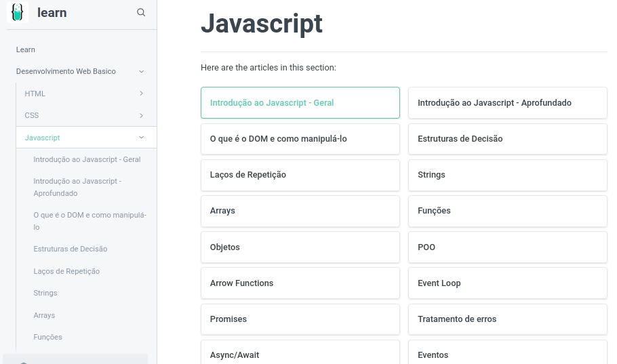Open the Tratamento de erros article card

(507, 319)
